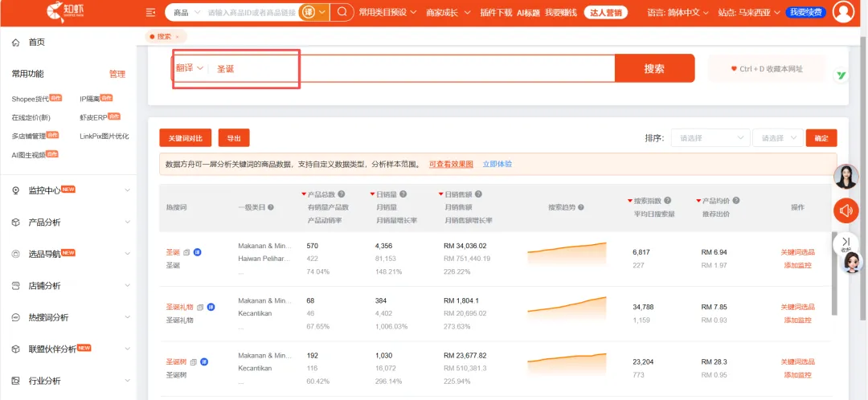
Task: Sort by 产品总数 red arrow
Action: point(303,194)
